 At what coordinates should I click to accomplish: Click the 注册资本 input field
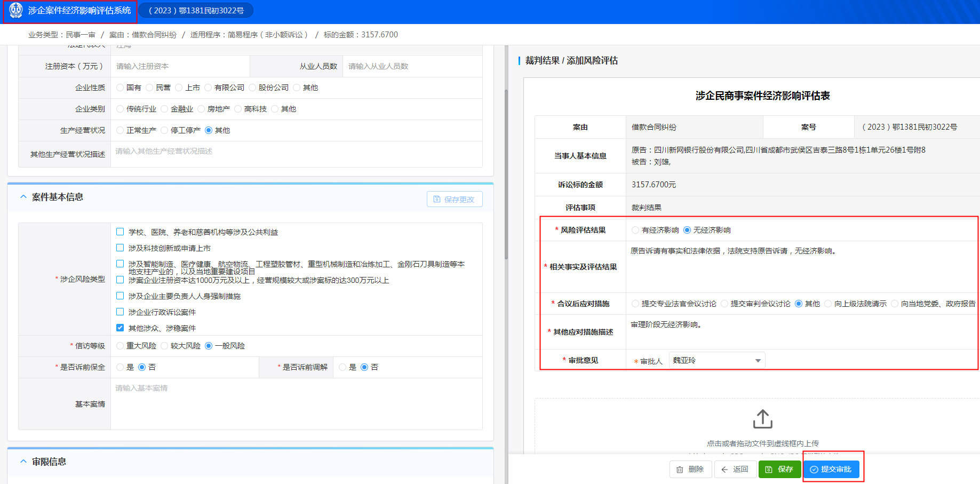point(180,66)
